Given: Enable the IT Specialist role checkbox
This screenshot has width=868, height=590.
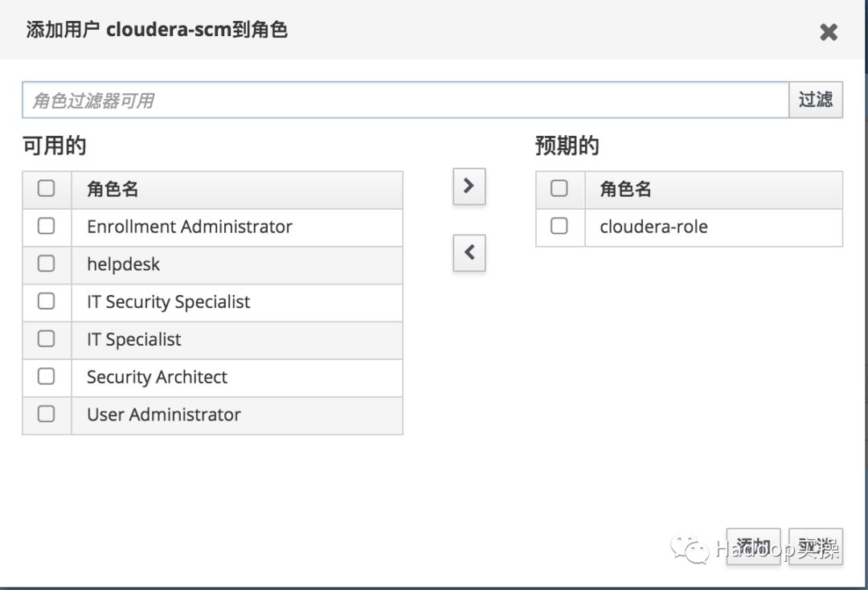Looking at the screenshot, I should pos(47,339).
